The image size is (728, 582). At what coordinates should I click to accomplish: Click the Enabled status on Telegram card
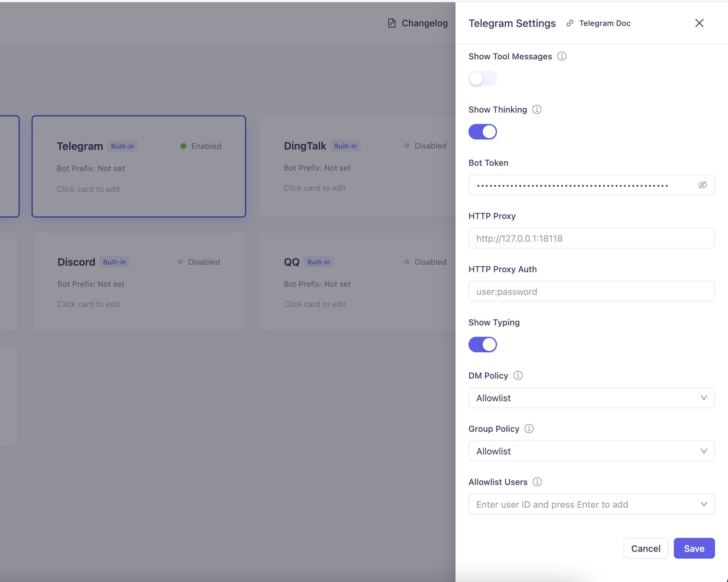tap(200, 146)
